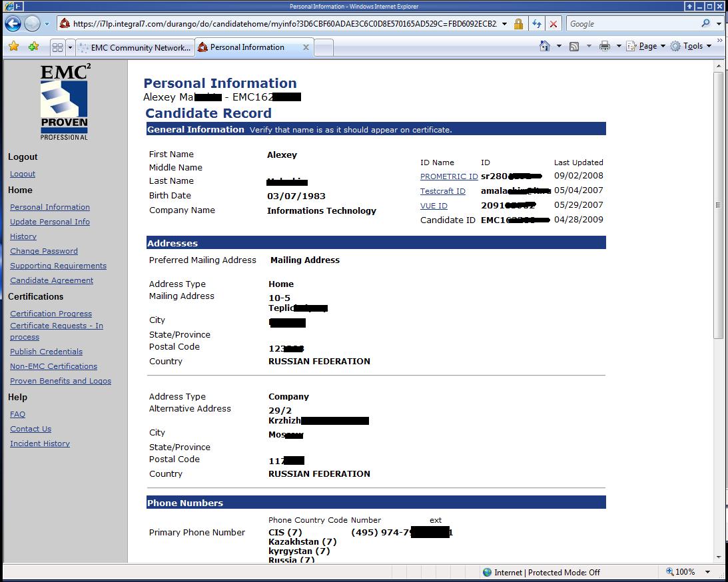Open Certificate Requests - In process link
Image resolution: width=728 pixels, height=582 pixels.
click(57, 332)
